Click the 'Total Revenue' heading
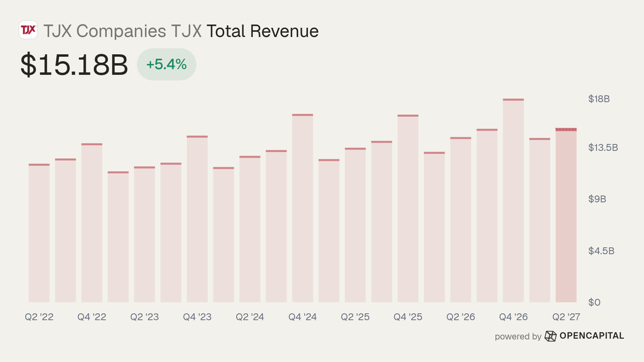The width and height of the screenshot is (644, 362). pos(262,31)
